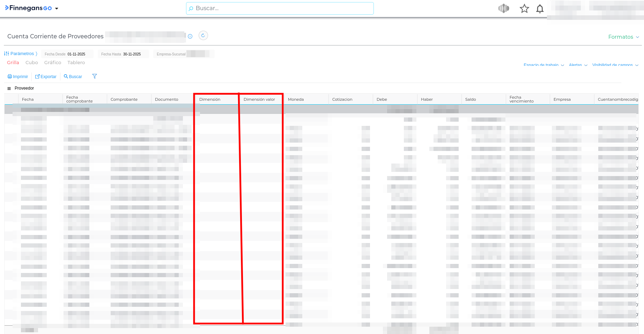Expand Visibilidad de campos menu
Viewport: 644px width, 334px height.
tap(615, 65)
